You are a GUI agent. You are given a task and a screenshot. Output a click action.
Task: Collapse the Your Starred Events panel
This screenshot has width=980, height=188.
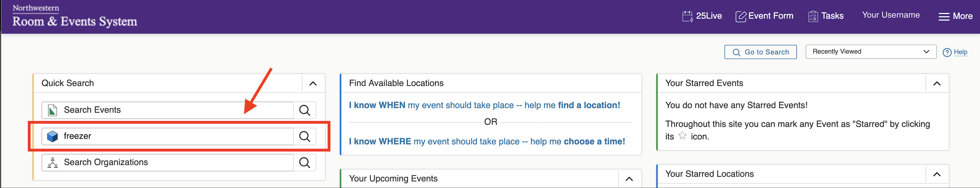pyautogui.click(x=937, y=84)
